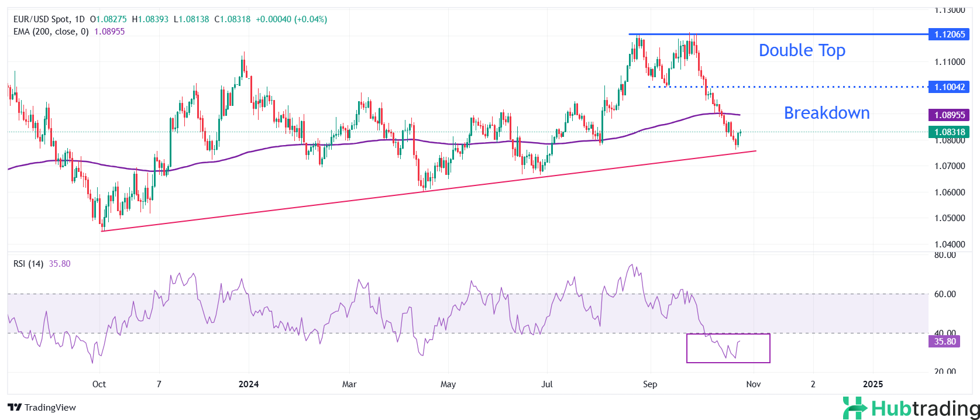Click the +0.00040 (+0.04%) price change value
The width and height of the screenshot is (980, 420).
(x=291, y=19)
